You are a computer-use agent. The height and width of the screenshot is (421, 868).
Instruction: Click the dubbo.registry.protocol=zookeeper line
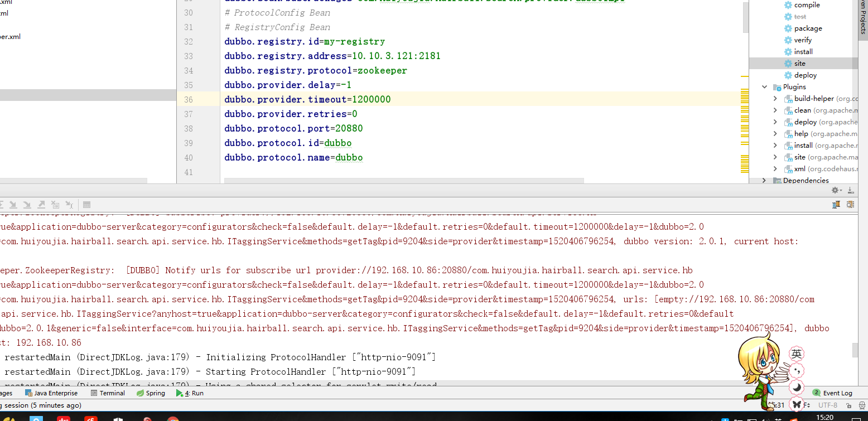[316, 70]
